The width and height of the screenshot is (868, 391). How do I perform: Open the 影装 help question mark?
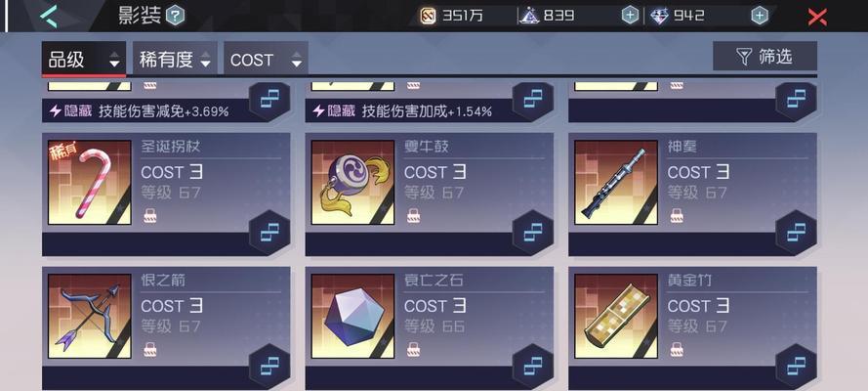[x=175, y=16]
